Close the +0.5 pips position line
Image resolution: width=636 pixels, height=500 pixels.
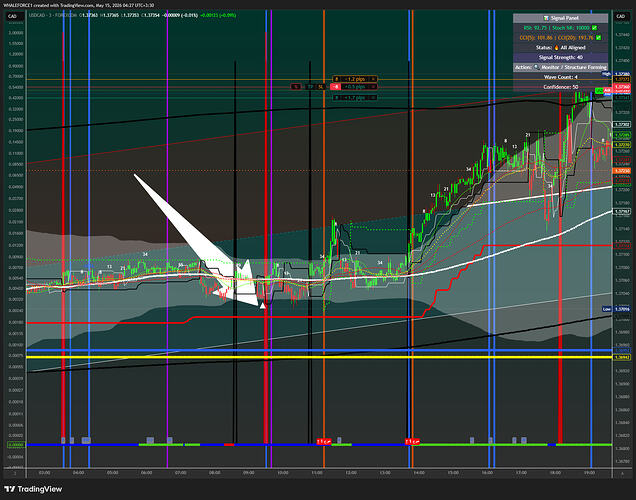tap(373, 87)
